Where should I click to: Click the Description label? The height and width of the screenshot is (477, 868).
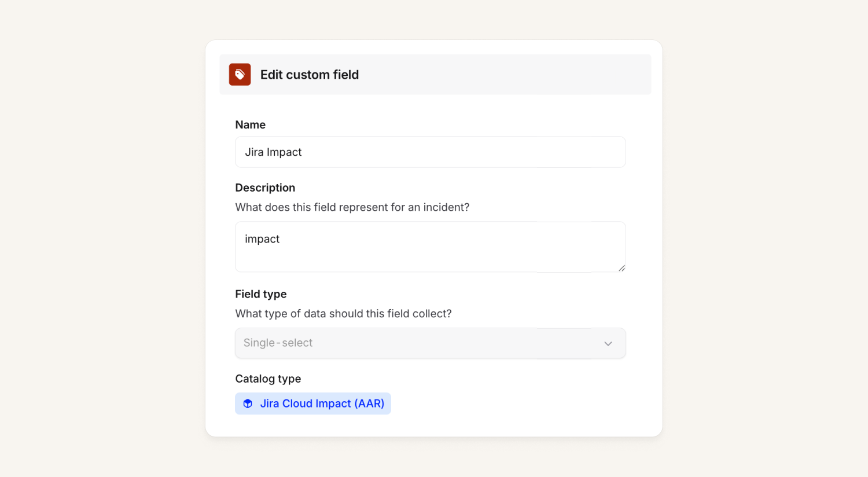265,188
